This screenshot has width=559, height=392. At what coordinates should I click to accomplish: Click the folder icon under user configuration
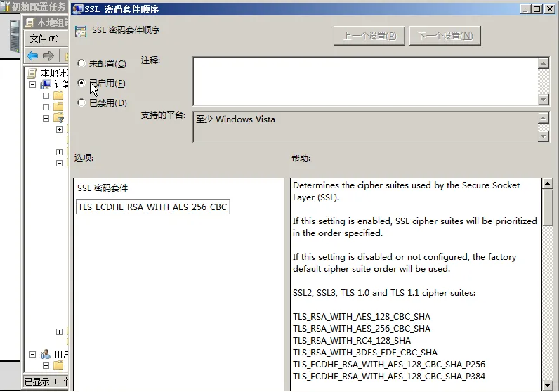coord(58,365)
